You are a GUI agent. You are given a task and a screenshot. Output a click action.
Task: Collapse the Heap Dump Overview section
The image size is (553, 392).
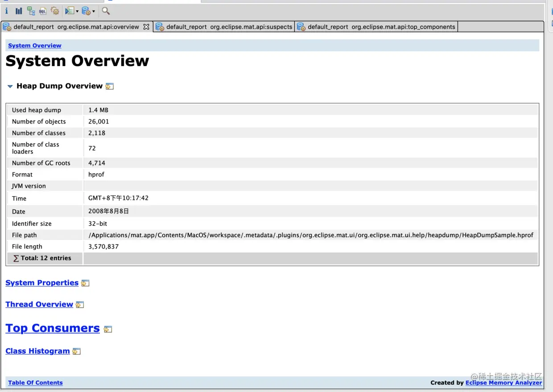pos(10,86)
